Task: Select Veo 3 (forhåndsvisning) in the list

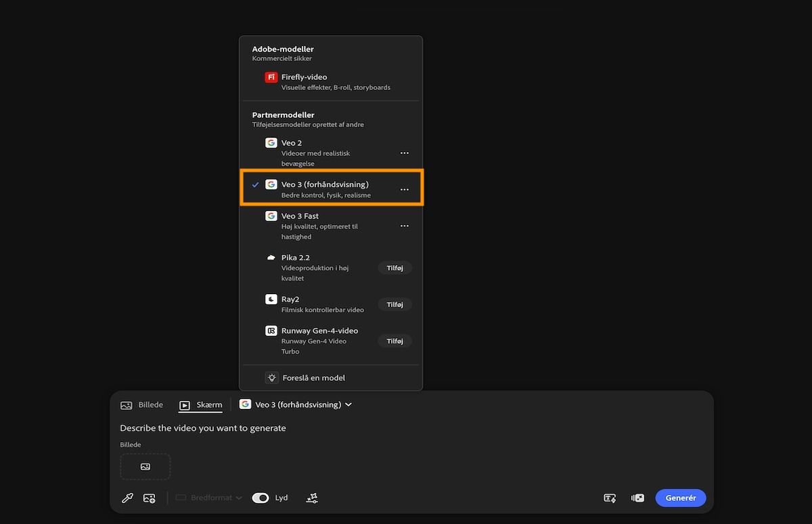Action: pyautogui.click(x=330, y=189)
